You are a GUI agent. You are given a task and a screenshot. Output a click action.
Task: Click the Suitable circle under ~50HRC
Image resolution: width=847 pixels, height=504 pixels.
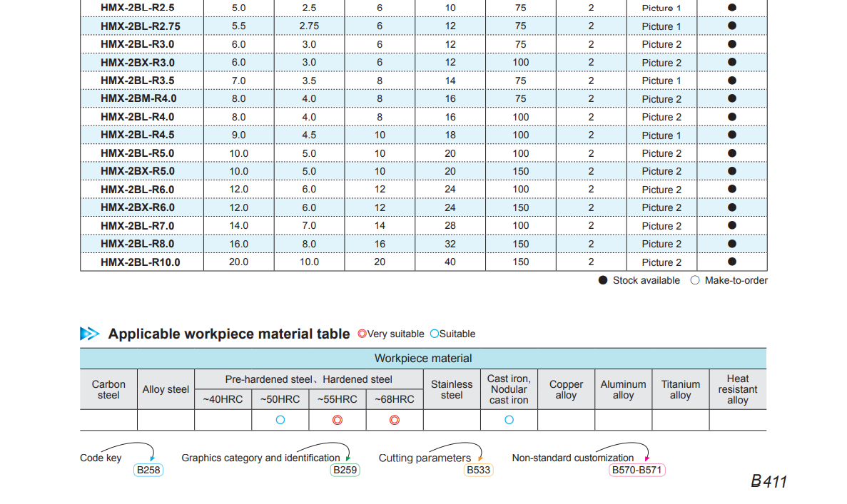coord(280,420)
